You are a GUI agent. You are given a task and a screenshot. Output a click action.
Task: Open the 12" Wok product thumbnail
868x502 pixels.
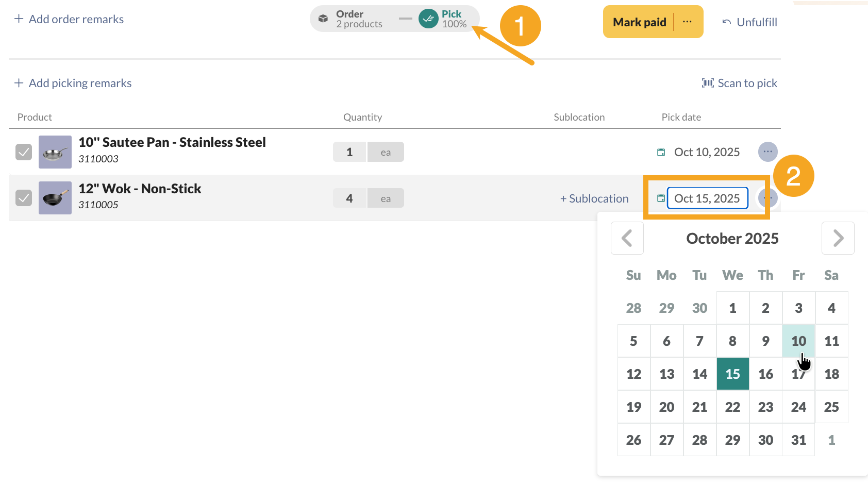(55, 198)
